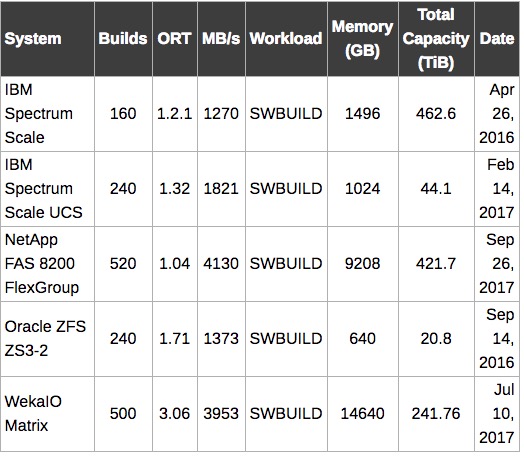This screenshot has height=457, width=524.
Task: Click the MB/s column header
Action: click(x=221, y=39)
